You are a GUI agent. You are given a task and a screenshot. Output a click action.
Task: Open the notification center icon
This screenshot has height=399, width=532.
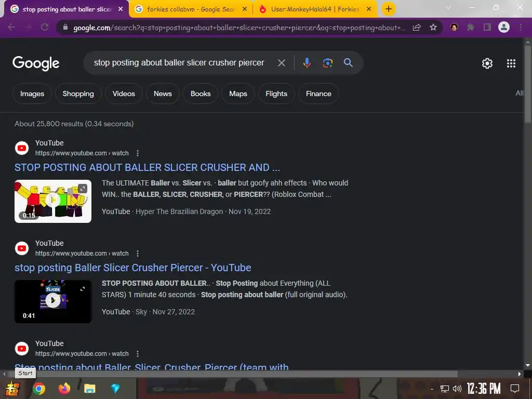click(515, 389)
